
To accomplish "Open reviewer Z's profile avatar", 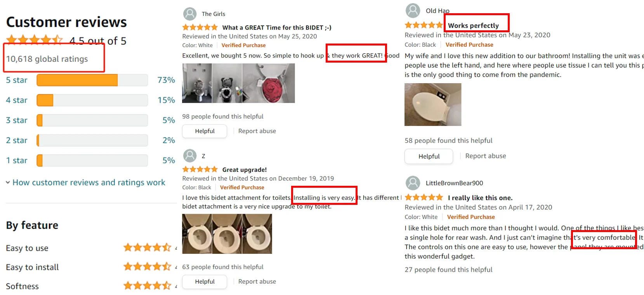I will tap(190, 156).
